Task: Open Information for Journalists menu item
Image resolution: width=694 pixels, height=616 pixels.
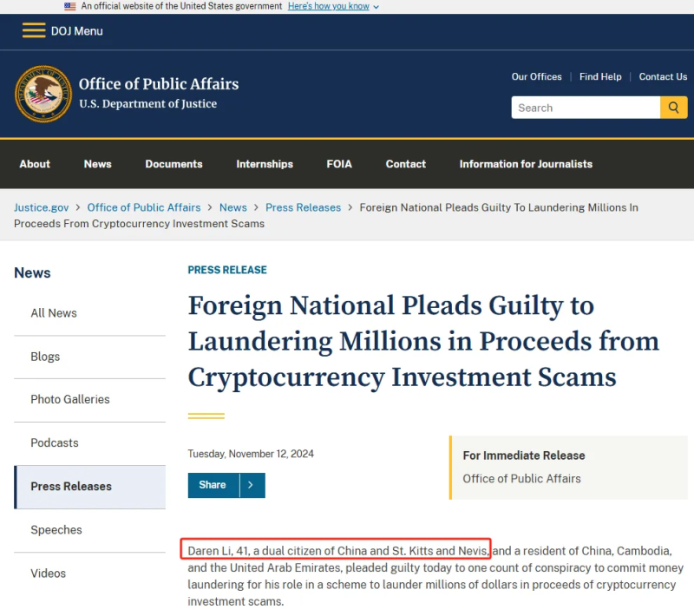Action: tap(526, 164)
